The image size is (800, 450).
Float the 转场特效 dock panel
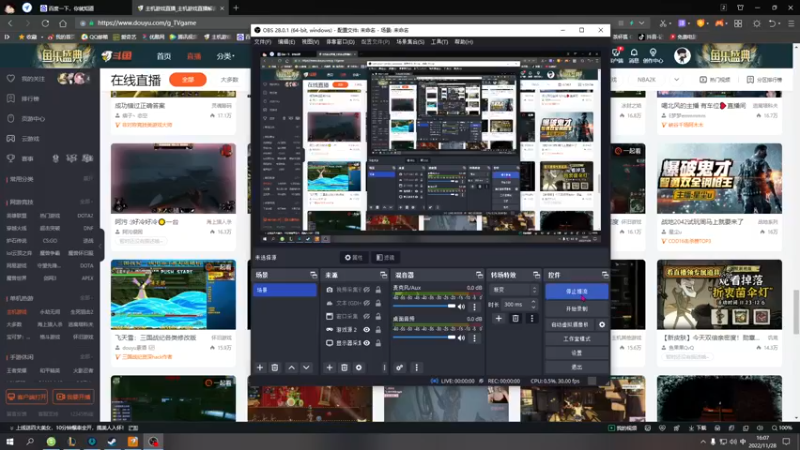pyautogui.click(x=536, y=275)
